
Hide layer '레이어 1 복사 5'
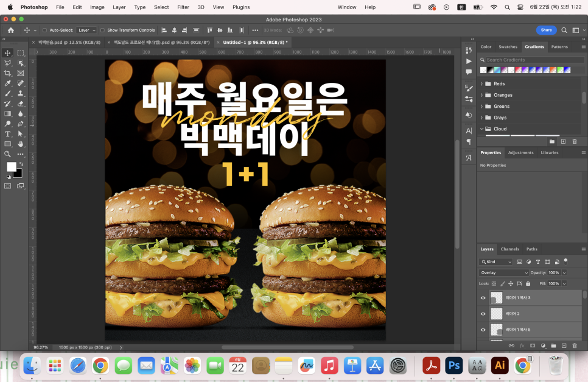click(x=483, y=330)
